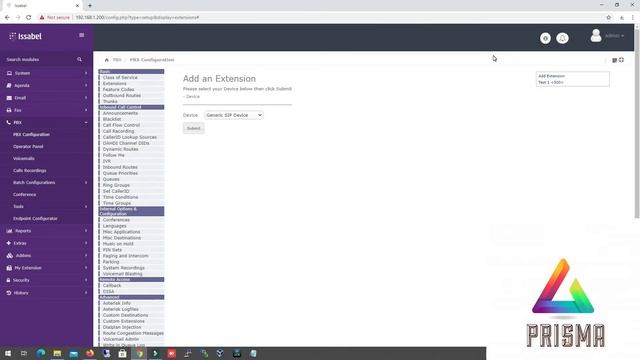Click the search magnifier icon in sidebar

(x=79, y=60)
